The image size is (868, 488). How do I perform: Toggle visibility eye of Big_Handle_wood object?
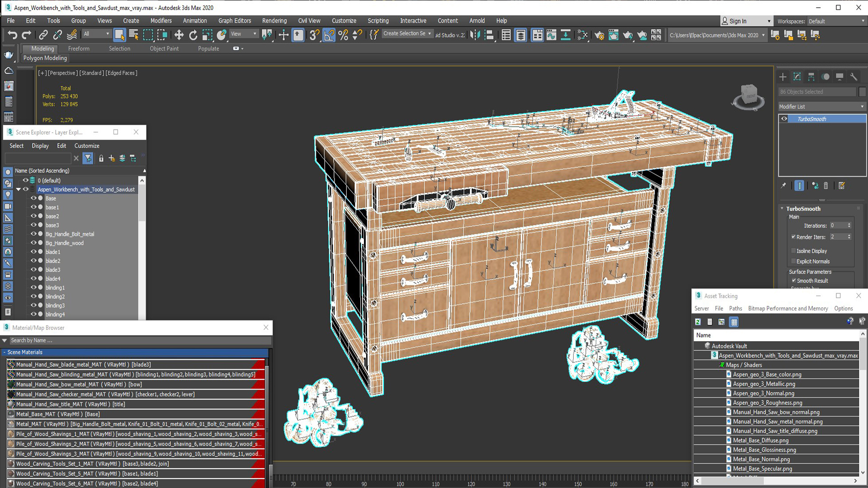tap(33, 243)
